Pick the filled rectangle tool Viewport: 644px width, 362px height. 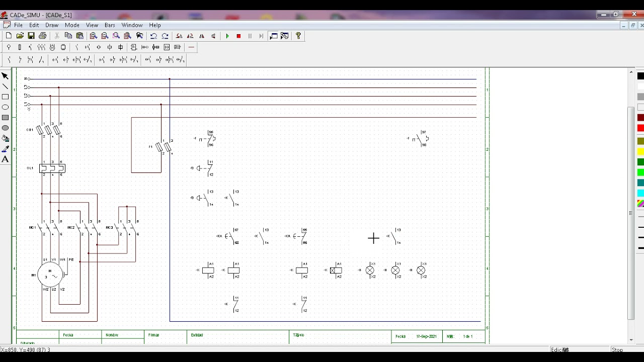5,118
